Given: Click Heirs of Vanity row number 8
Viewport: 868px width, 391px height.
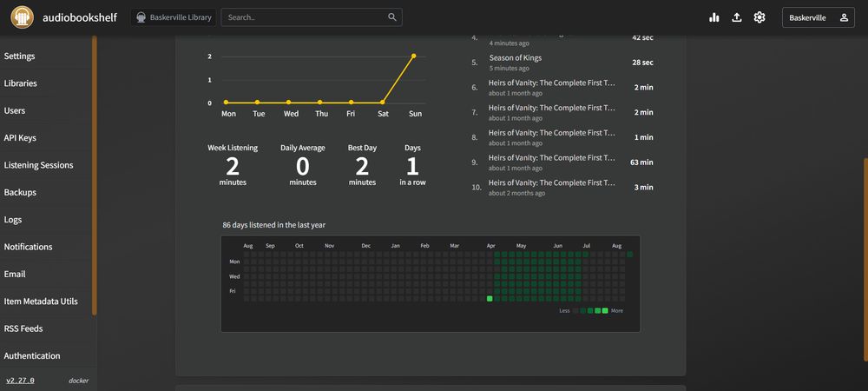Looking at the screenshot, I should tap(562, 137).
